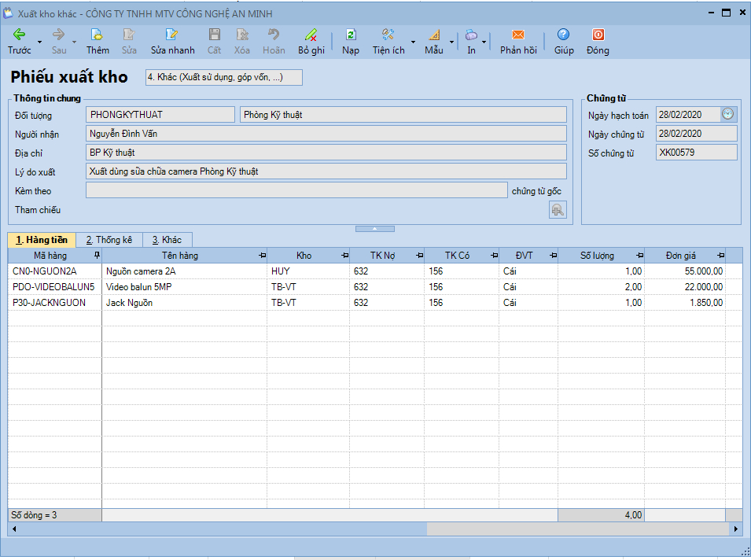Switch to the Thống kê tab
Viewport: 751px width, 560px height.
point(109,240)
